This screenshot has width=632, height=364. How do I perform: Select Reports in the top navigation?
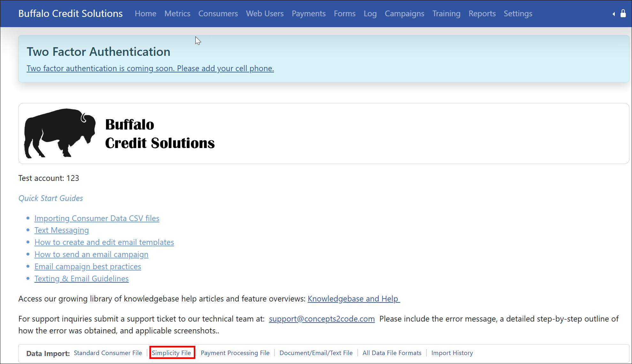482,14
